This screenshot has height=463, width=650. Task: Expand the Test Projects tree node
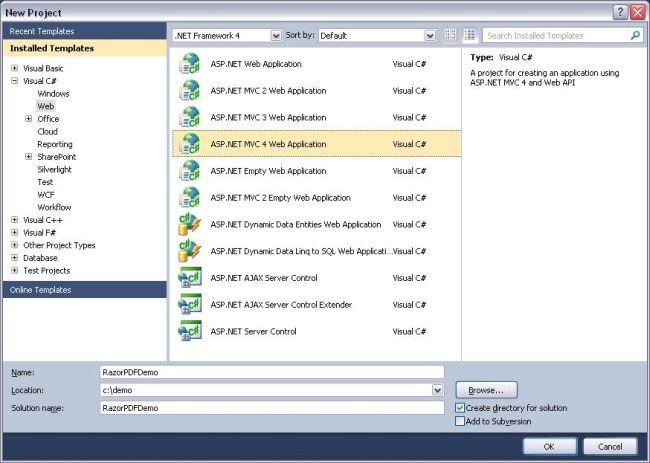15,270
